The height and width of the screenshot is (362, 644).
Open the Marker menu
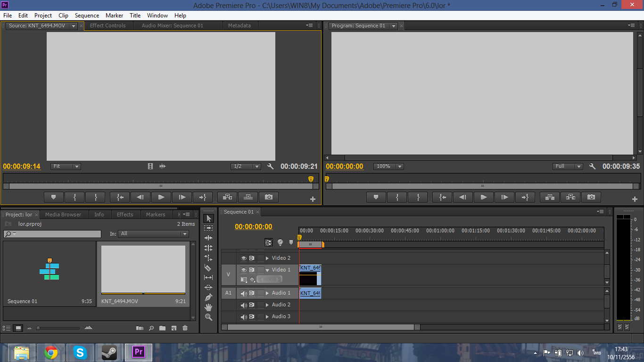point(115,16)
